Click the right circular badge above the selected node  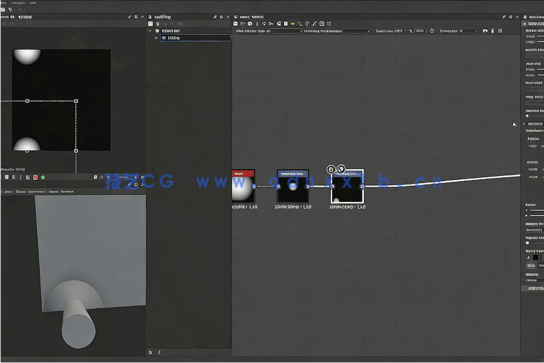[x=341, y=169]
